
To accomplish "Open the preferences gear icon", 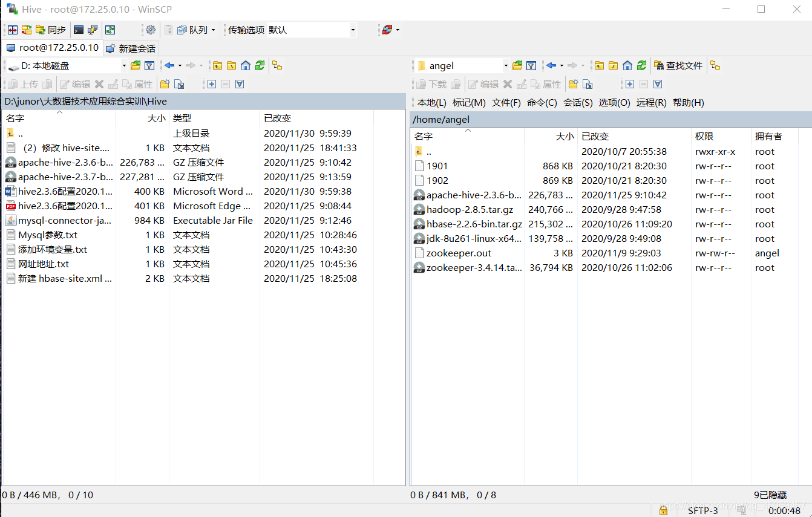I will (151, 30).
